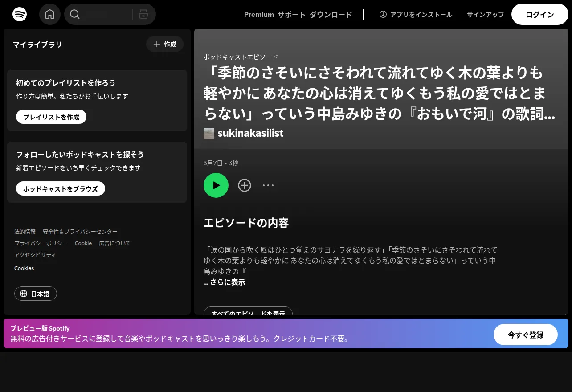This screenshot has height=392, width=572.
Task: Open the 日本語 language selector
Action: pos(36,294)
